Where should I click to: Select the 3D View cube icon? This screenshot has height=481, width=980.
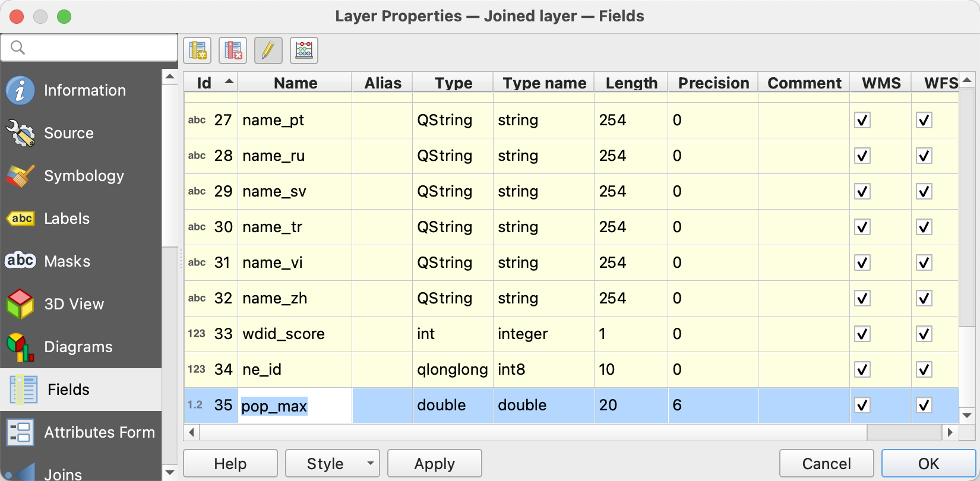20,304
